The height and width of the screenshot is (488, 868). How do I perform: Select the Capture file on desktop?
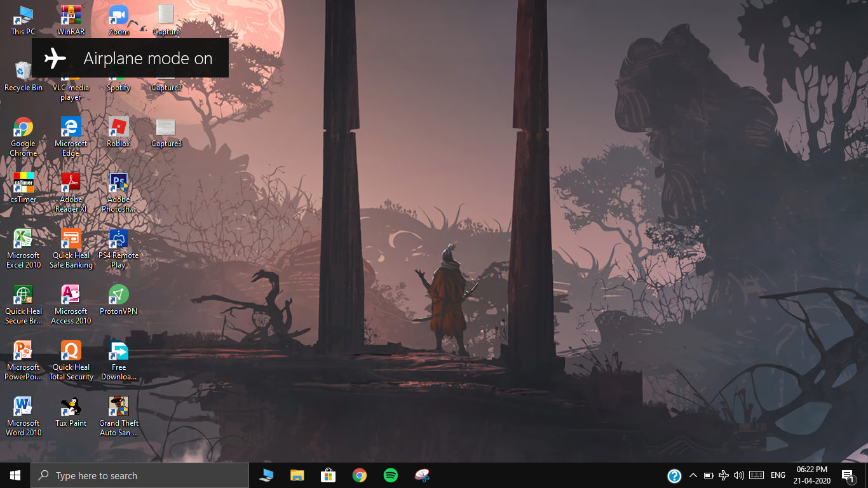tap(166, 20)
